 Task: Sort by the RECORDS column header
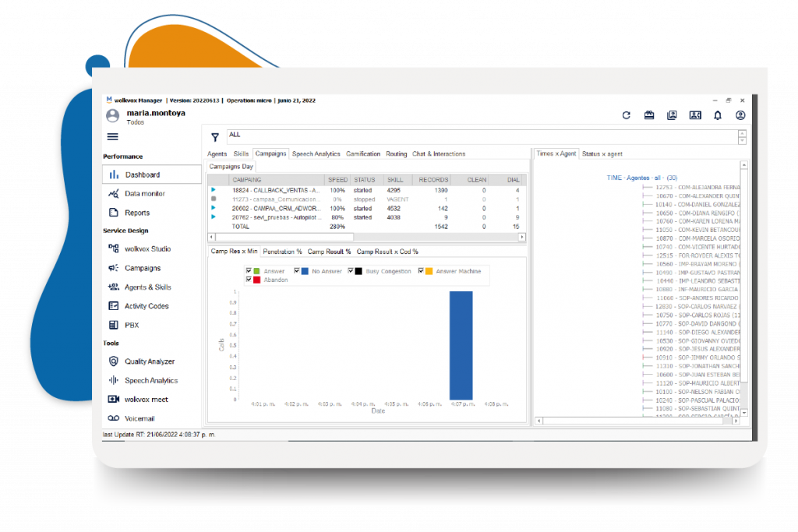(x=433, y=179)
